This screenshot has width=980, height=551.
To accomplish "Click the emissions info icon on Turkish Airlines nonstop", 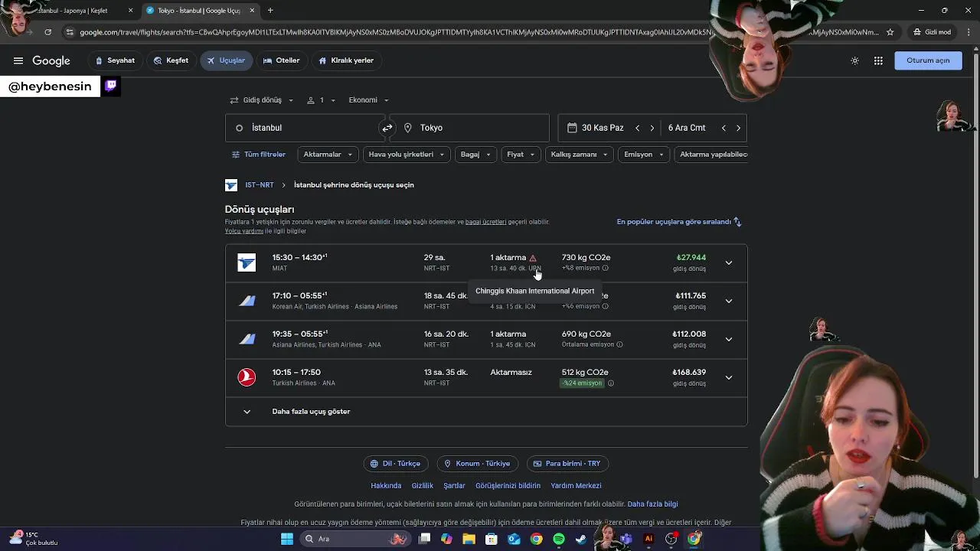I will pyautogui.click(x=610, y=383).
